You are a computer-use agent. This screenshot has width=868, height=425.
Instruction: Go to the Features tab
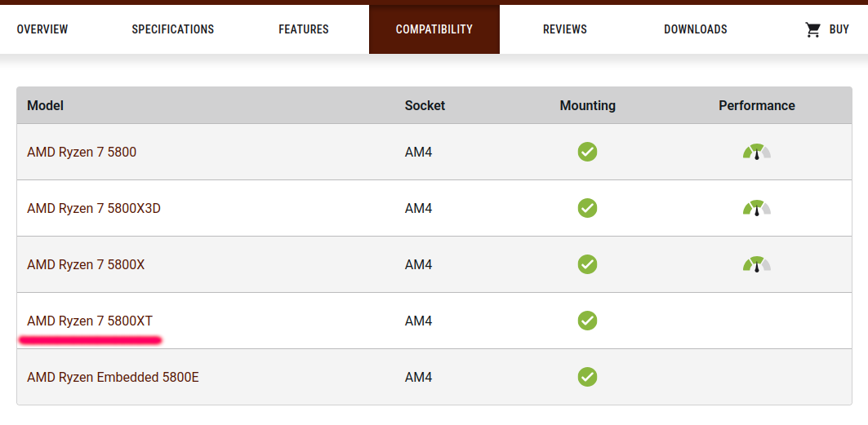304,29
